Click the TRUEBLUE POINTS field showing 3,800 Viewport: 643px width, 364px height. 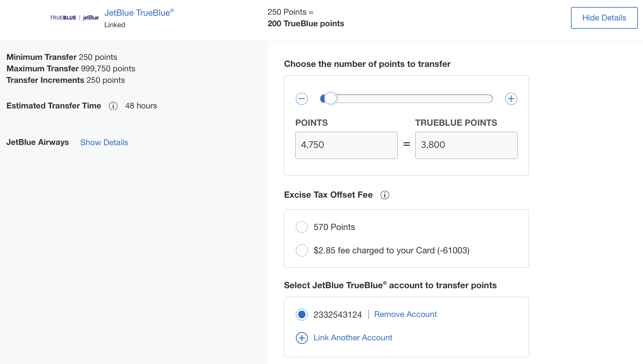pyautogui.click(x=466, y=145)
